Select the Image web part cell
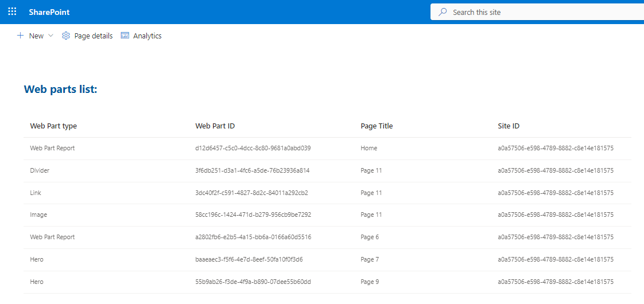The height and width of the screenshot is (304, 644). [x=38, y=215]
